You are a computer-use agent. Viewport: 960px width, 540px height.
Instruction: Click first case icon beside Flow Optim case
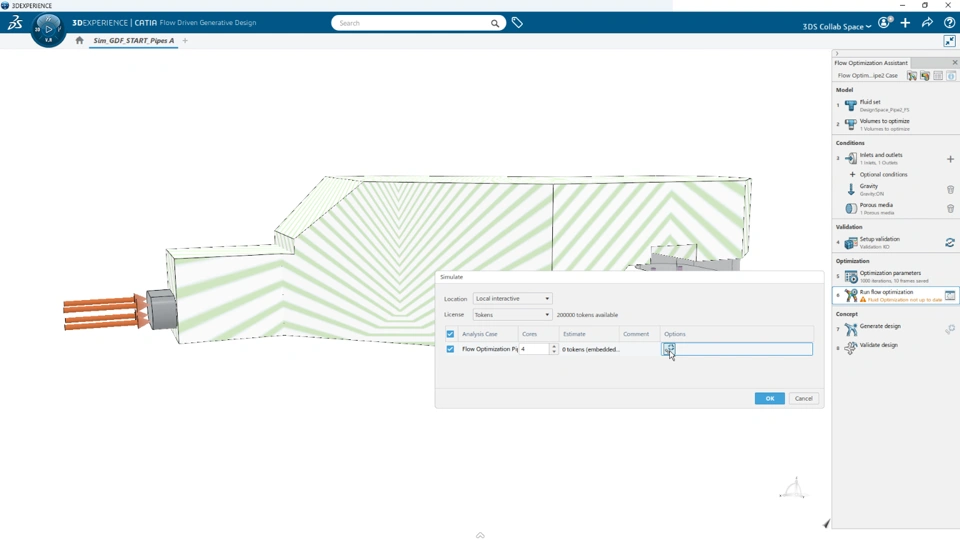(x=912, y=75)
